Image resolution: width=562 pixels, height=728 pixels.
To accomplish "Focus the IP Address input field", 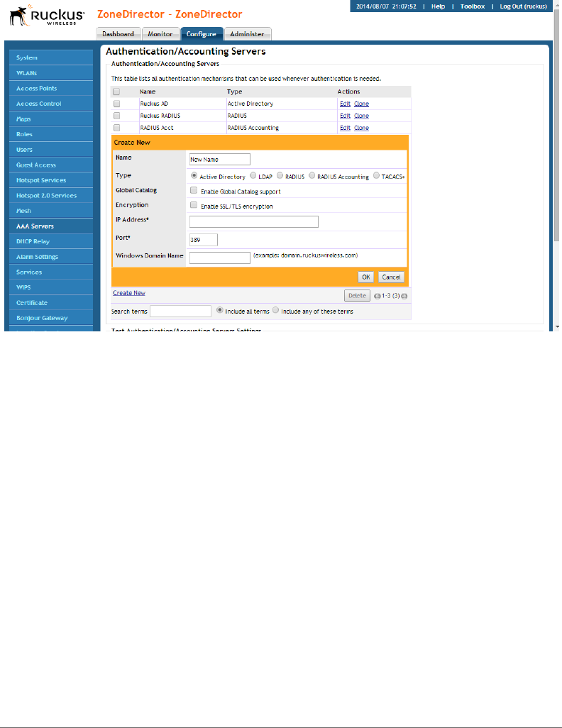I will click(x=254, y=221).
